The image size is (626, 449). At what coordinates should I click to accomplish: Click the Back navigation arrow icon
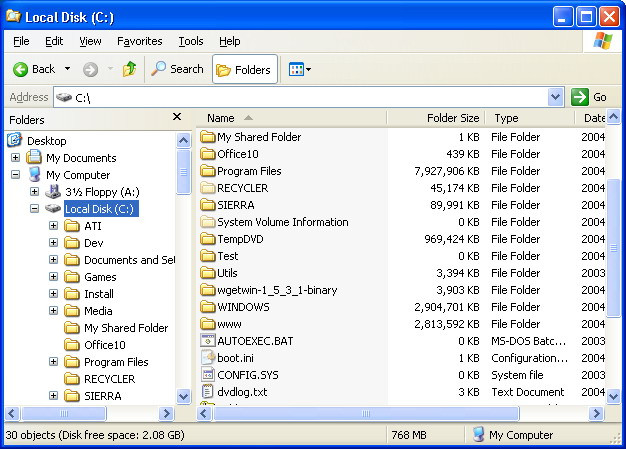(20, 69)
